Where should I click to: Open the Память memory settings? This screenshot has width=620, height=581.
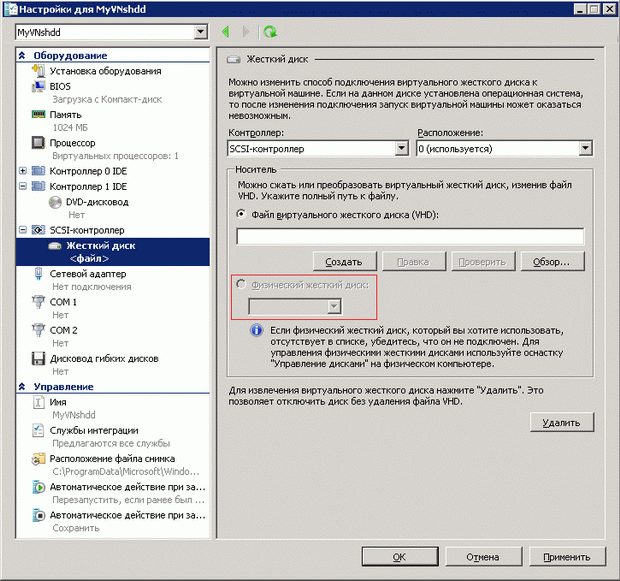tap(65, 115)
